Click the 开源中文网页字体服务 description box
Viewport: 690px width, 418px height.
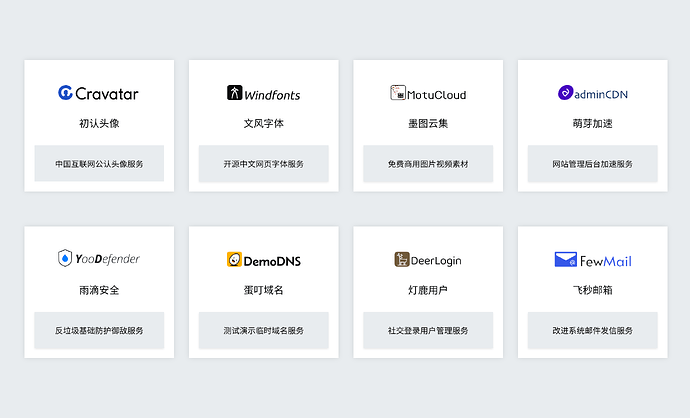(264, 164)
